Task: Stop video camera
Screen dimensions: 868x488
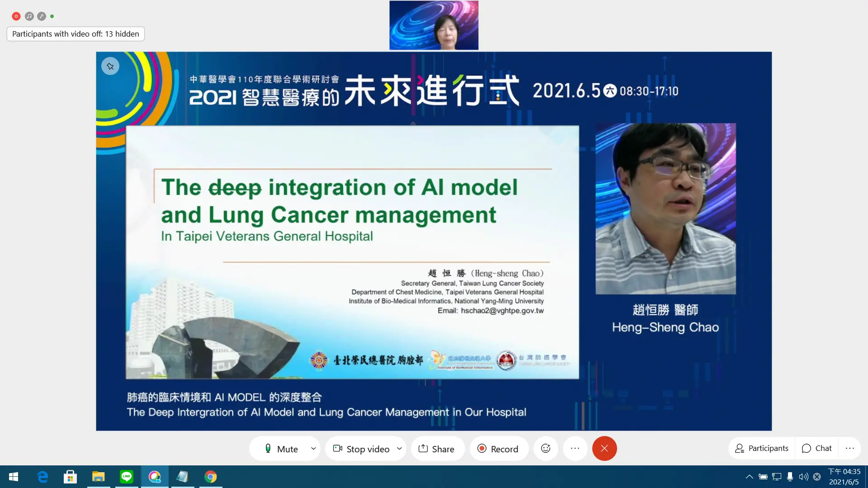Action: tap(361, 449)
